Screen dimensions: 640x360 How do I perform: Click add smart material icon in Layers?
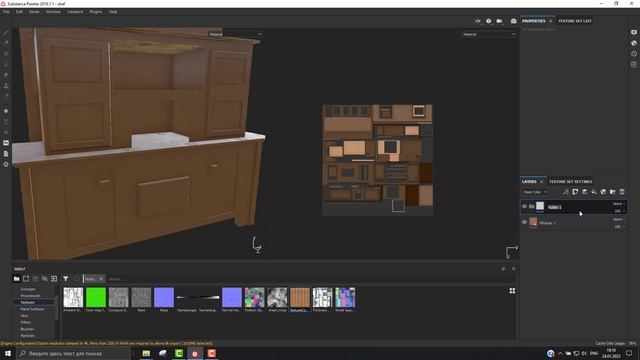click(603, 192)
